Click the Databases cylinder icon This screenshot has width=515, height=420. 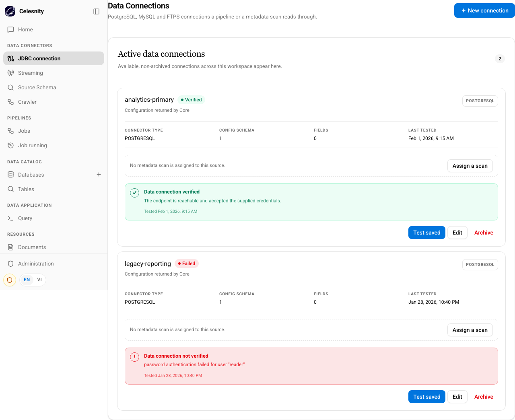tap(11, 175)
